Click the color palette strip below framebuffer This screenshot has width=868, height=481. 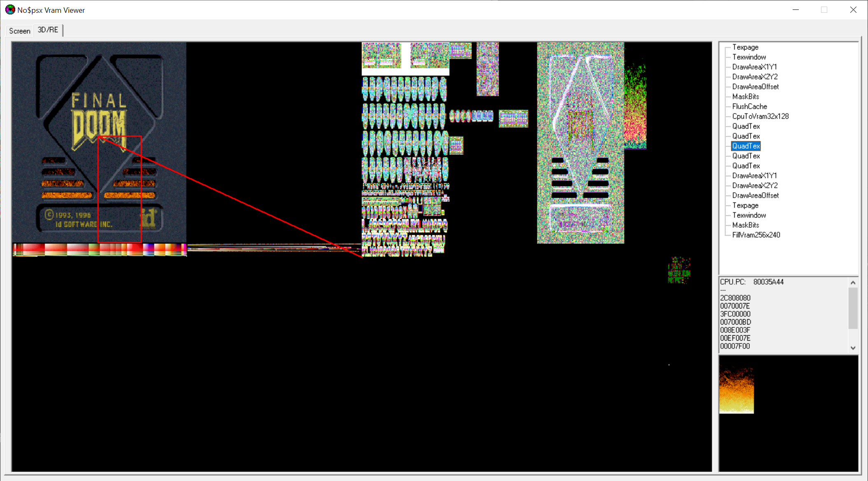100,250
